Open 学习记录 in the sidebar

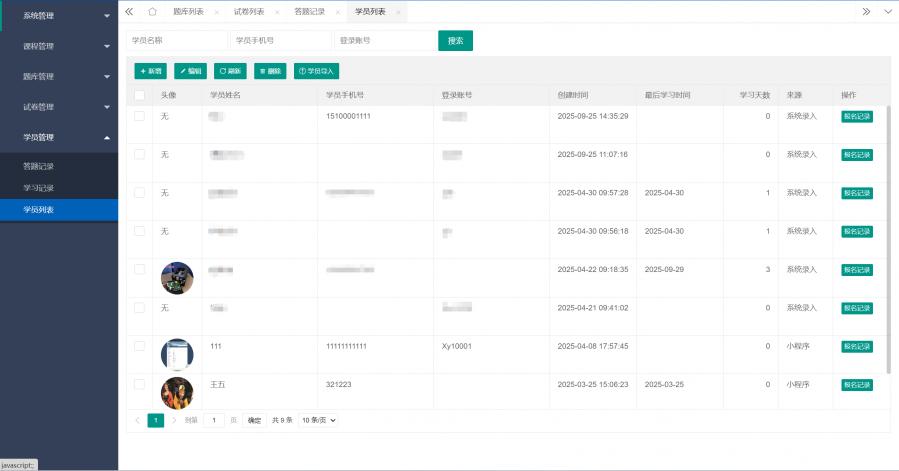pos(39,188)
